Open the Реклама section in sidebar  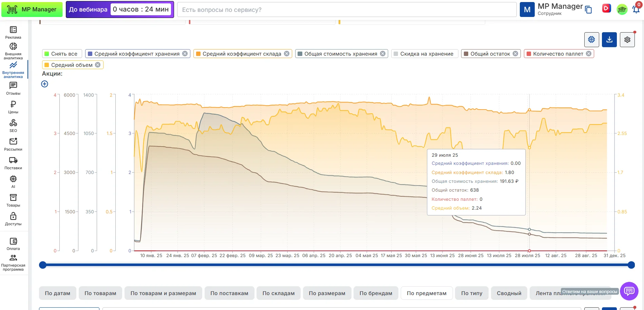(x=13, y=33)
